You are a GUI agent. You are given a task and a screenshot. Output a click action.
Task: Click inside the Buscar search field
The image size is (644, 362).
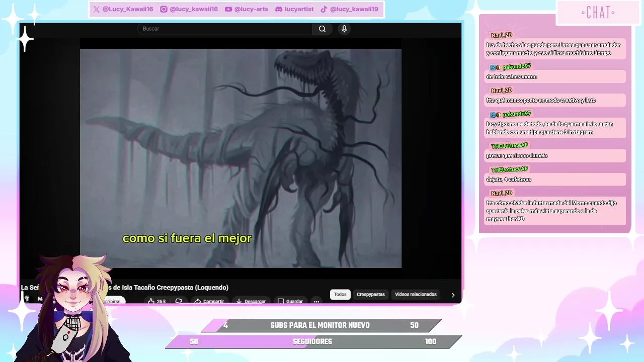[225, 29]
